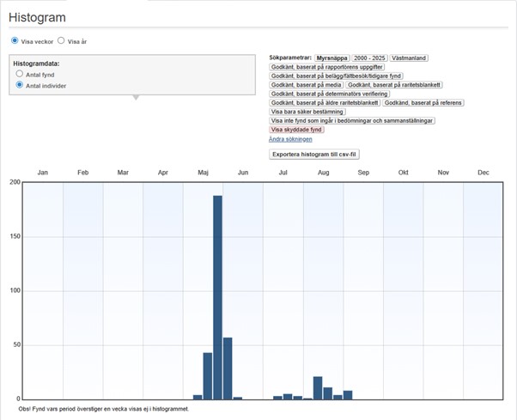Click the 'Maj' month label
Screen dimensions: 517x420
tap(204, 173)
